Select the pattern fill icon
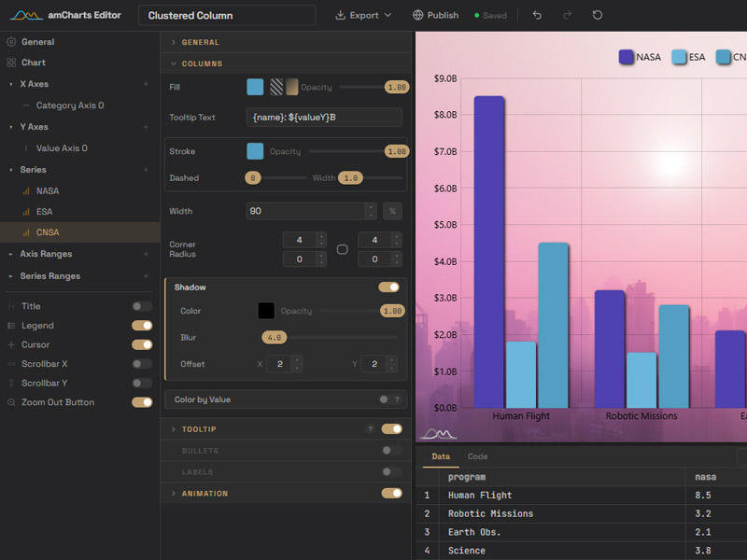 coord(276,87)
